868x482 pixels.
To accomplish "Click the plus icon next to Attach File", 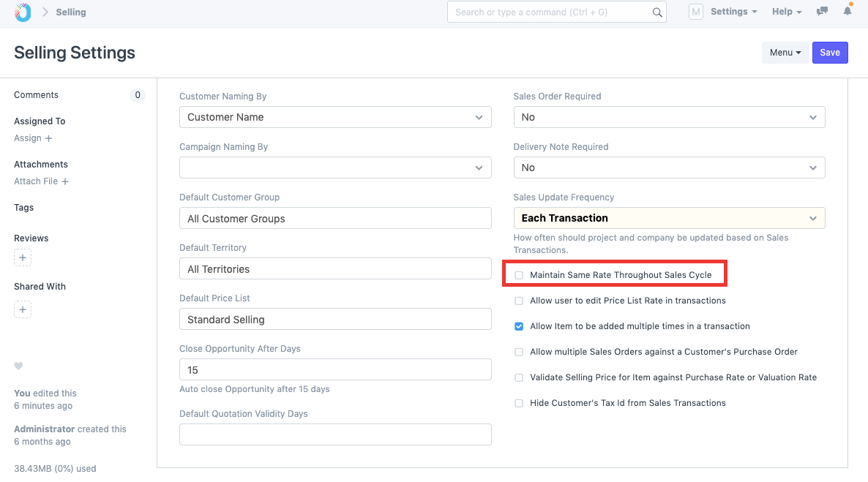I will (64, 181).
